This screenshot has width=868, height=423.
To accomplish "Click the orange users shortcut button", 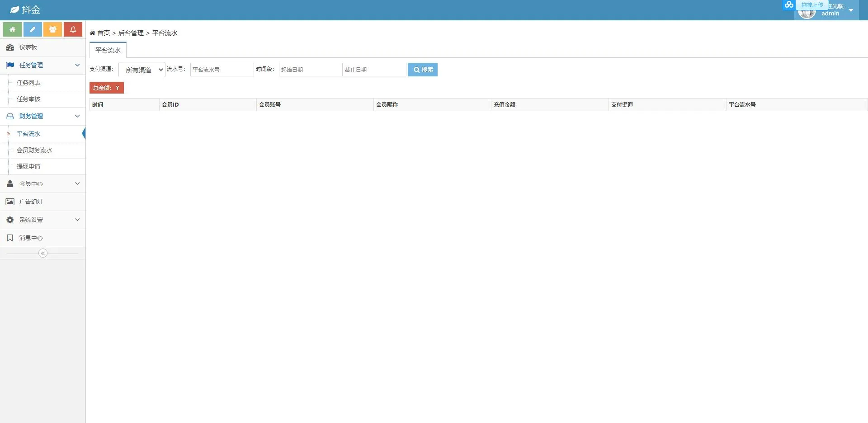I will [53, 29].
